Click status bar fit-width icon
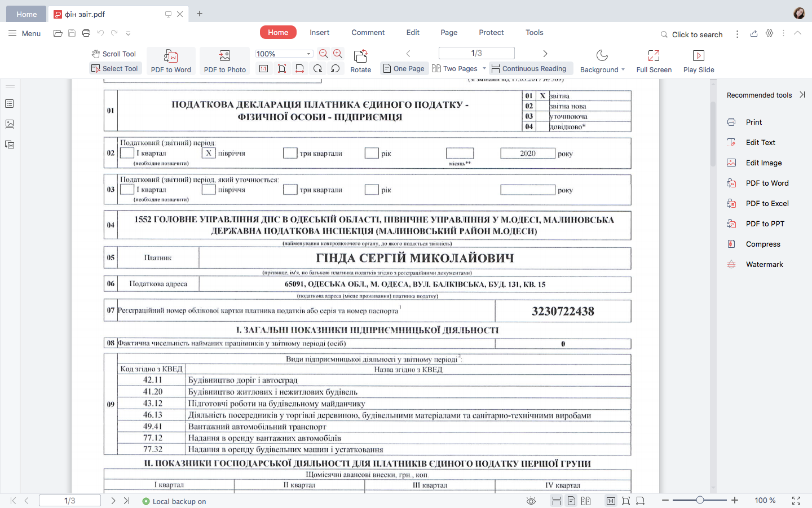 [641, 501]
